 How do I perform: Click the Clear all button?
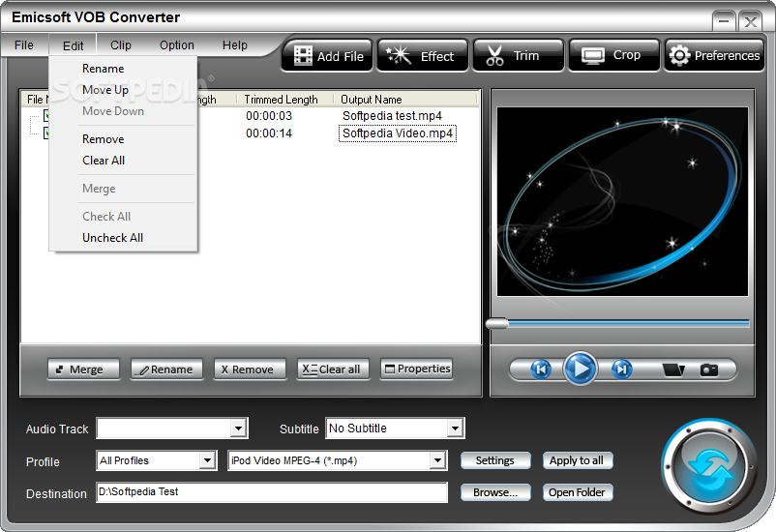333,369
